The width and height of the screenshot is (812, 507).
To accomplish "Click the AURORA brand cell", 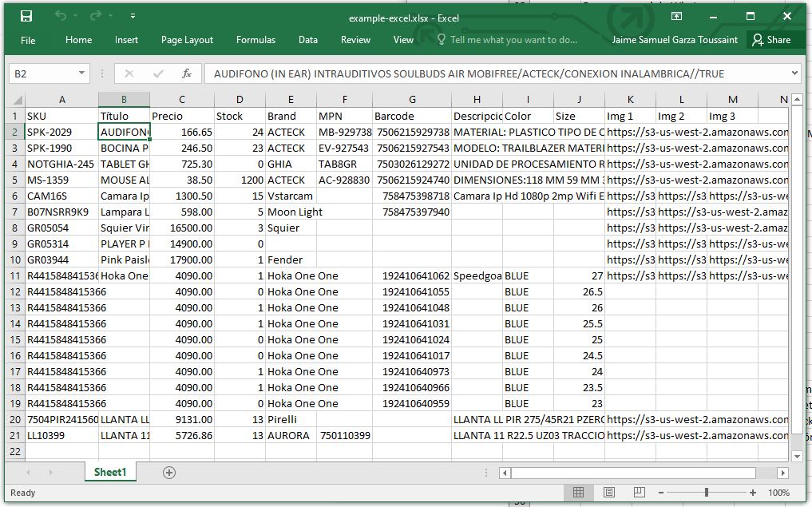I will [291, 435].
